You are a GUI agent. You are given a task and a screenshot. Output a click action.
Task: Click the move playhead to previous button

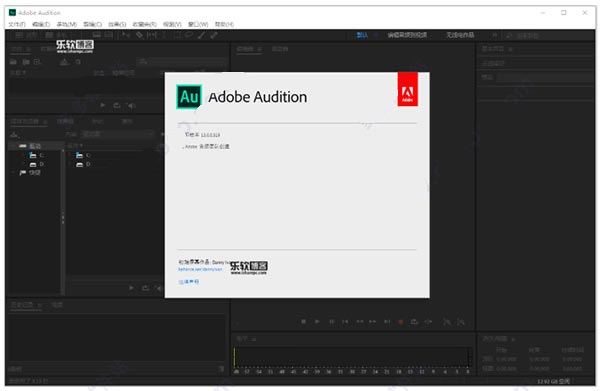coord(345,322)
